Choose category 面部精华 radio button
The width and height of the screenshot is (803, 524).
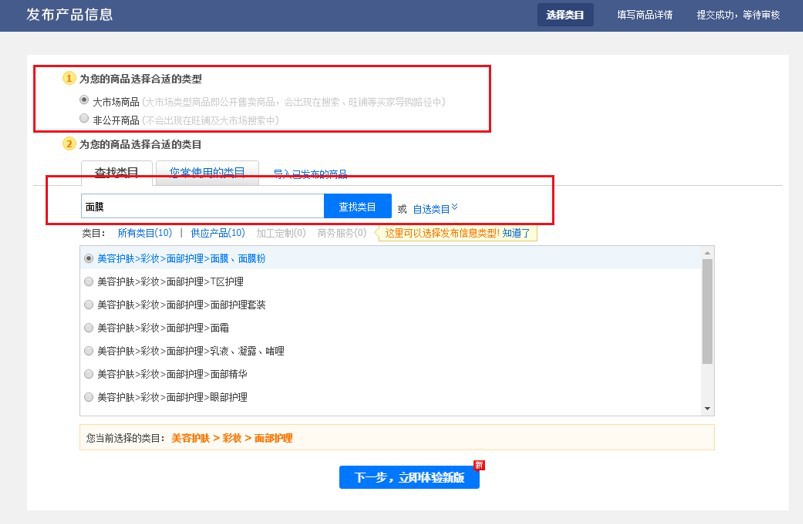[x=89, y=374]
